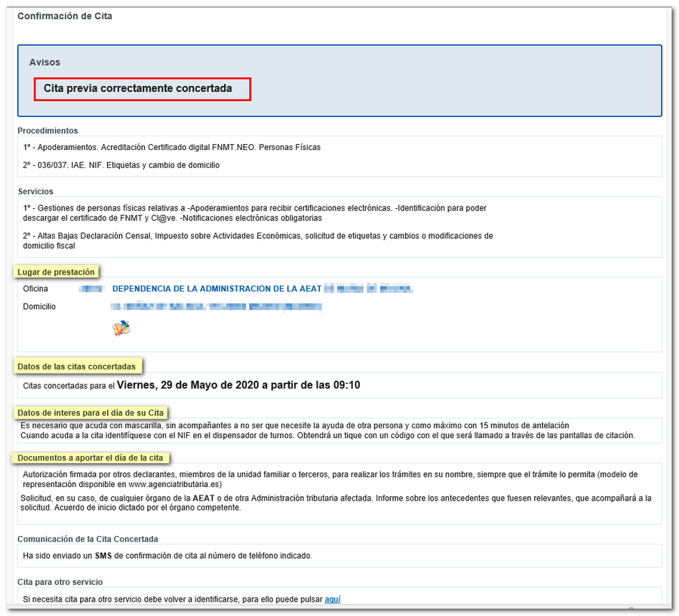
Task: Open the office location map icon
Action: (x=121, y=328)
